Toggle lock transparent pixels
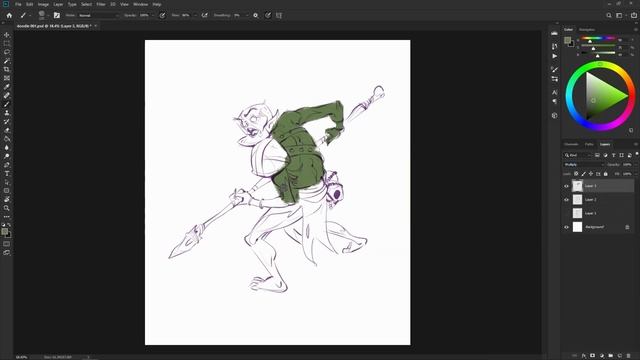The height and width of the screenshot is (360, 640). point(576,174)
